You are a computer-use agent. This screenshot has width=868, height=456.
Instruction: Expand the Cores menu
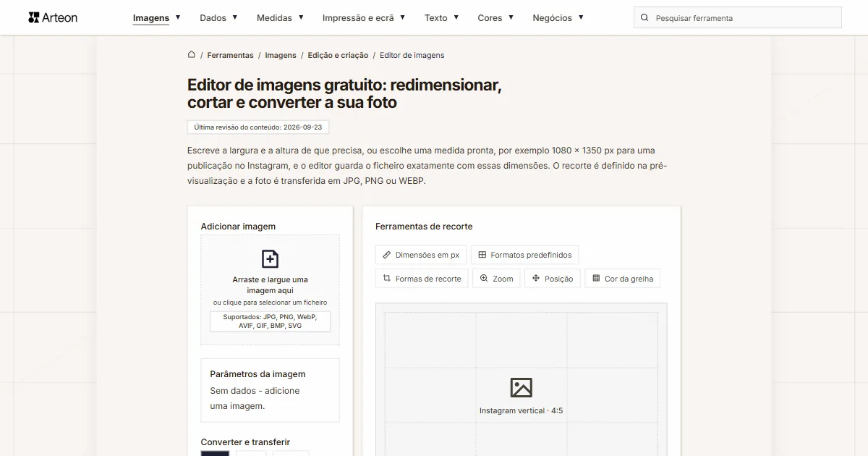tap(495, 18)
